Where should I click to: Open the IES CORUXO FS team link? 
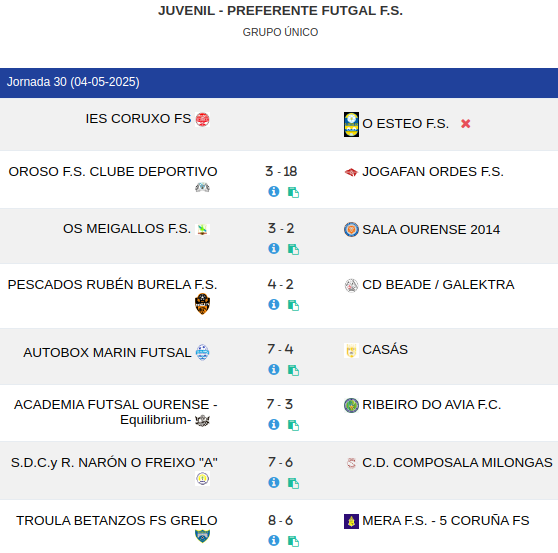point(138,119)
